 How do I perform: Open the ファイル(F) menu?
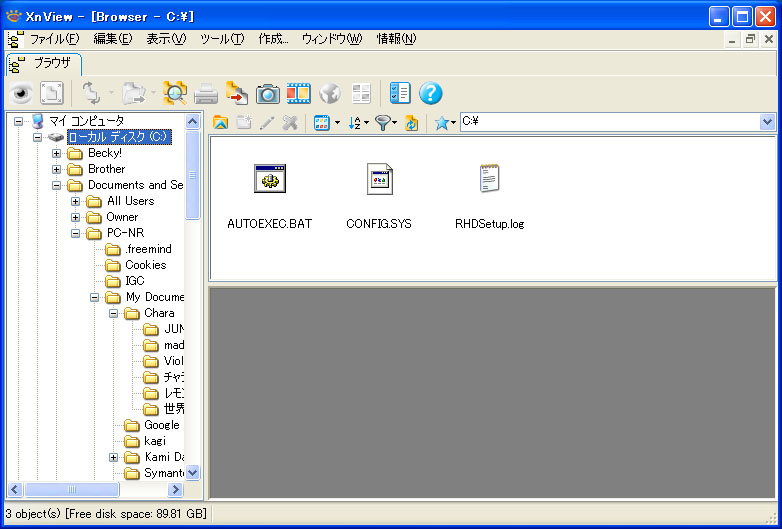point(54,39)
